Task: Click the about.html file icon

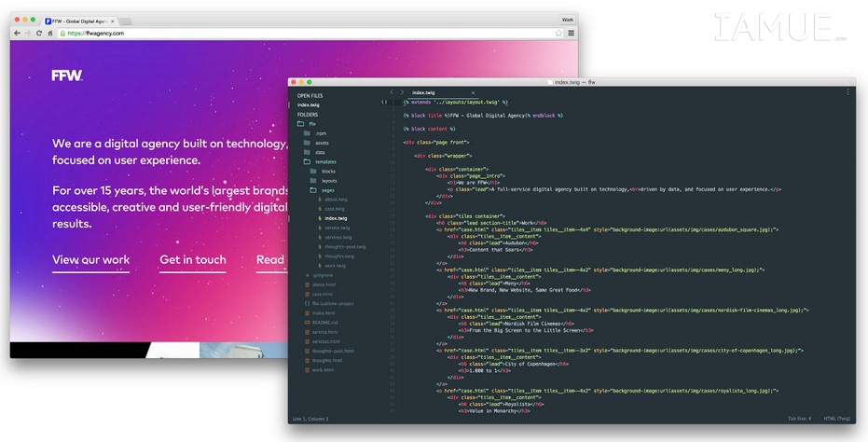Action: click(308, 284)
